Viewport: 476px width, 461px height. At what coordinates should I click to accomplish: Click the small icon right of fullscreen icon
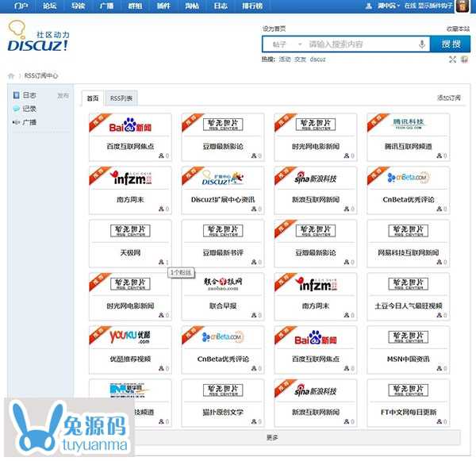(464, 60)
